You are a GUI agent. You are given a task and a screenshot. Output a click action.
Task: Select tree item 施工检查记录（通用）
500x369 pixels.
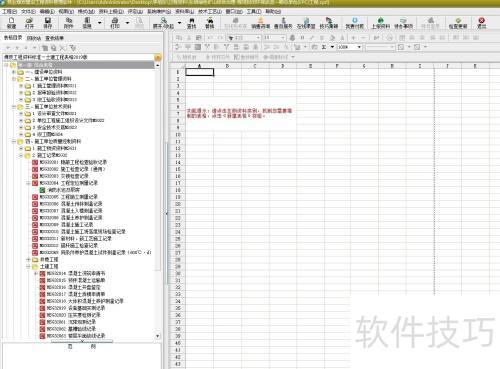click(72, 169)
